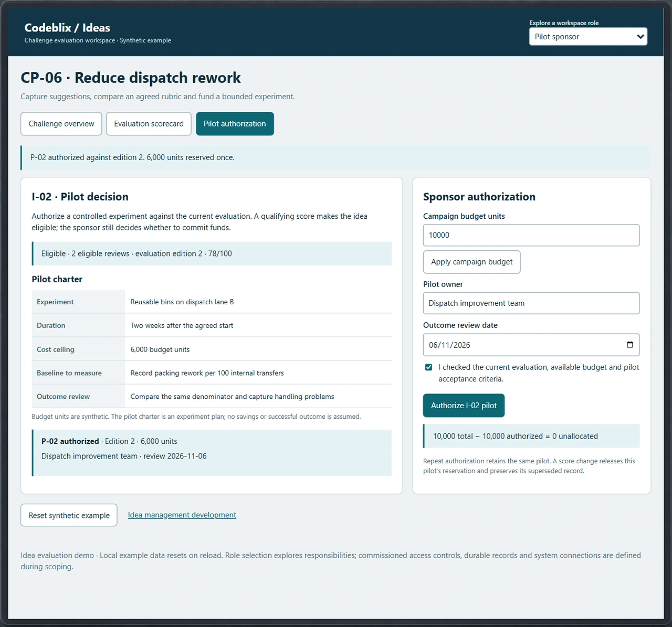Open the calendar picker icon in Outcome review date
Viewport: 672px width, 627px height.
(629, 345)
